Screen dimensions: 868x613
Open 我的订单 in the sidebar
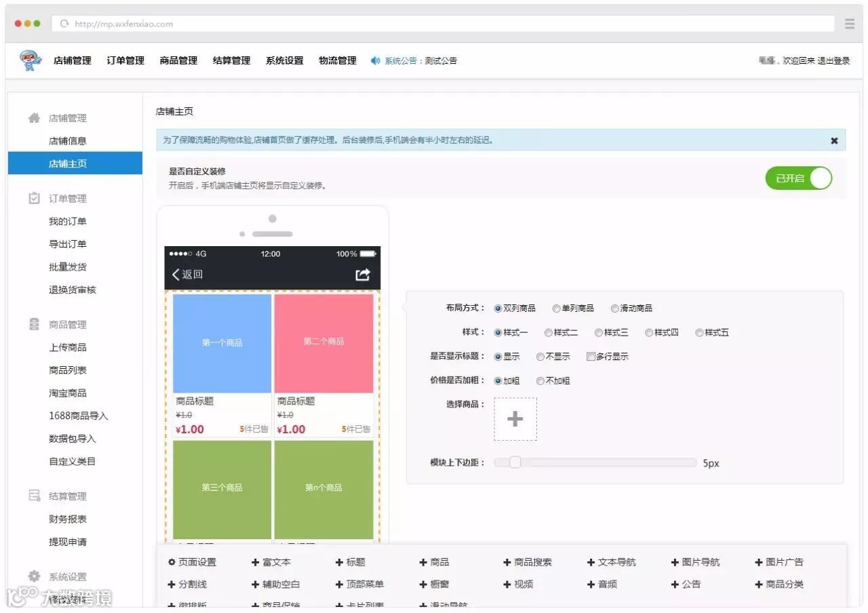point(68,221)
